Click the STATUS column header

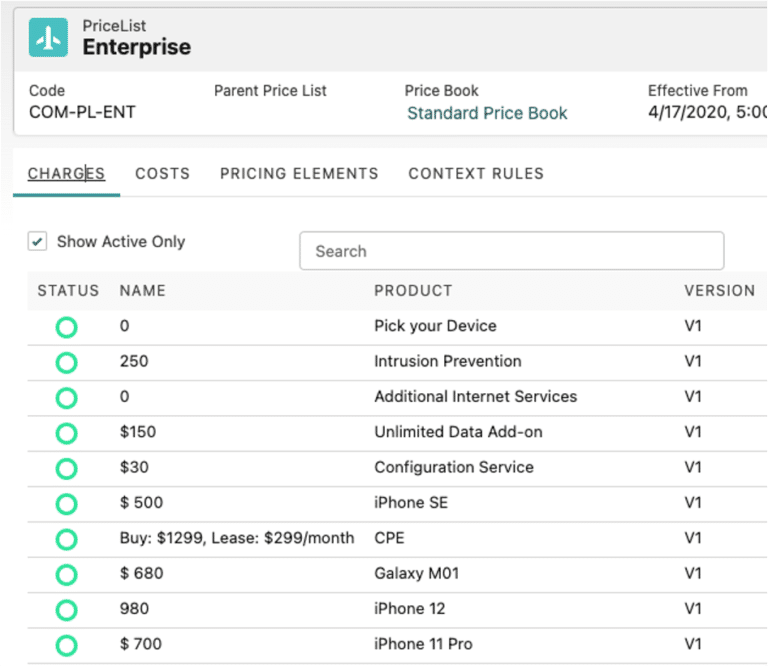click(69, 290)
